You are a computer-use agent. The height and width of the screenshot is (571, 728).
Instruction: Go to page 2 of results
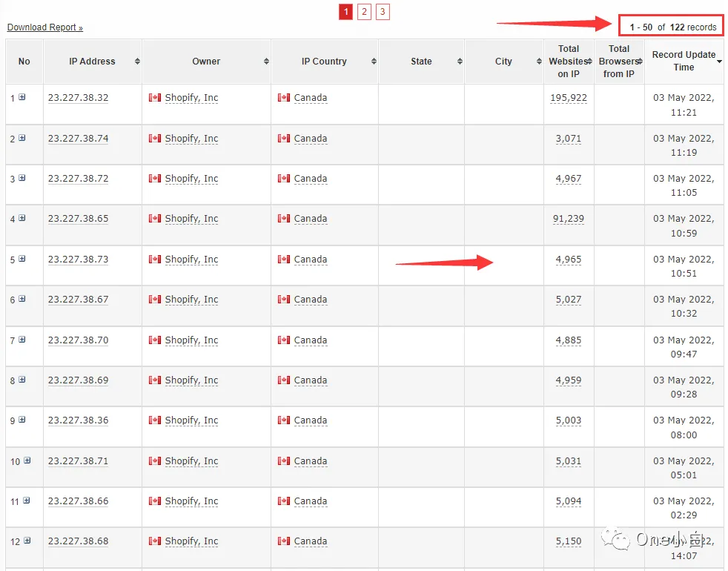point(364,12)
